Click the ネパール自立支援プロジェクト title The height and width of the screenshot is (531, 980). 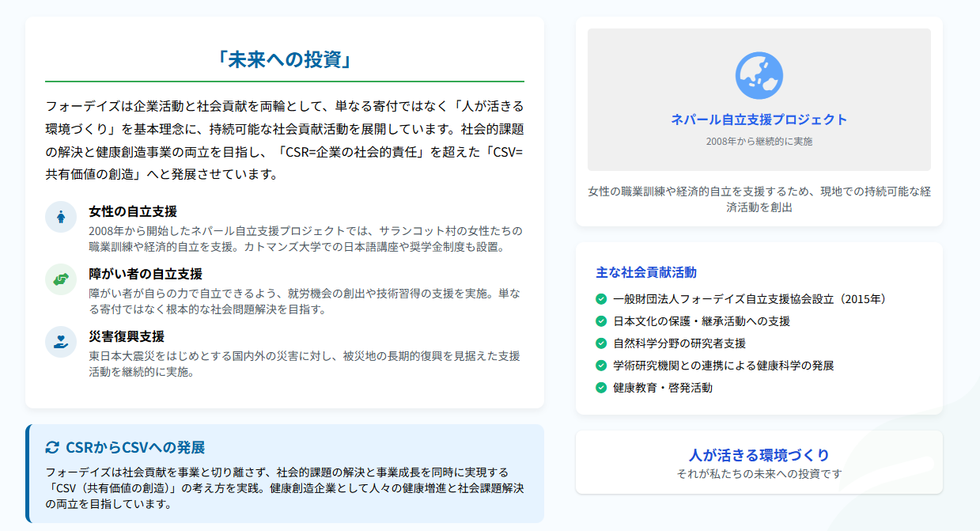(x=759, y=119)
